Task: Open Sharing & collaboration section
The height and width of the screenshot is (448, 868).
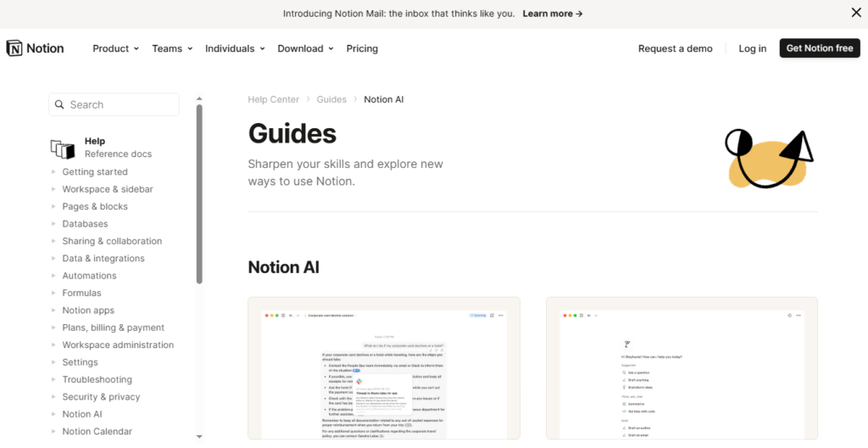Action: (x=112, y=241)
